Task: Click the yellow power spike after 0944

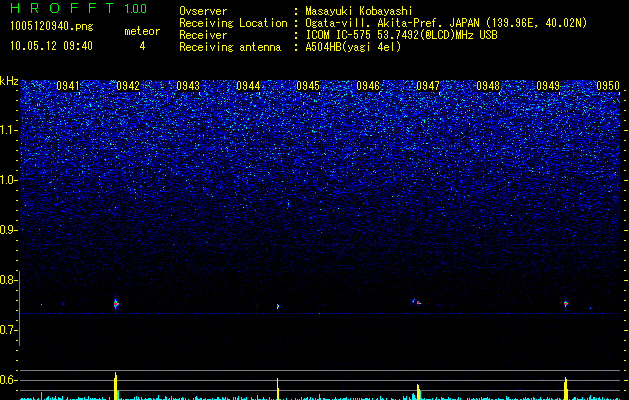Action: coord(278,389)
